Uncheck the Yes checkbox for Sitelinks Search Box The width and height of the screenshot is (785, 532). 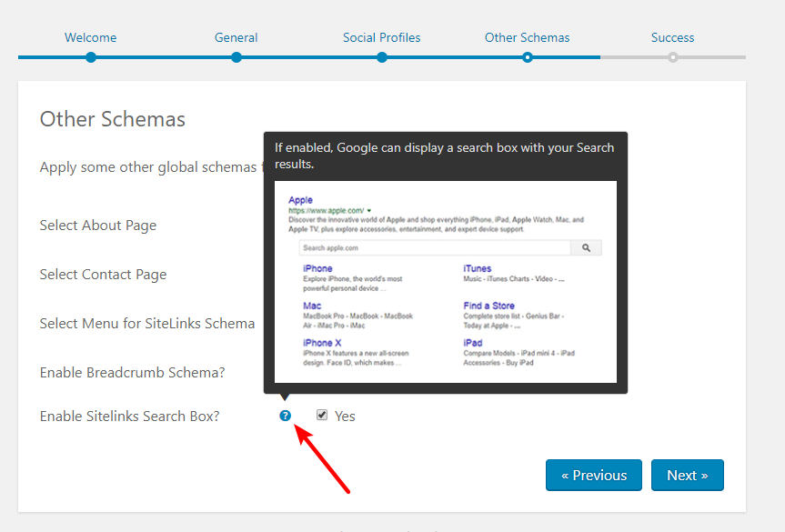point(322,415)
